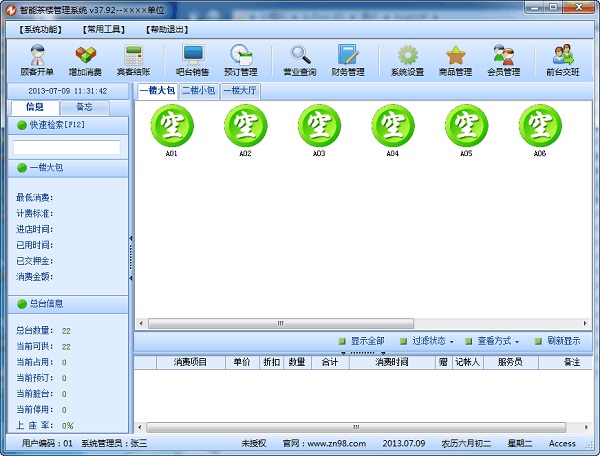
Task: Click the 合计 column header
Action: click(330, 362)
